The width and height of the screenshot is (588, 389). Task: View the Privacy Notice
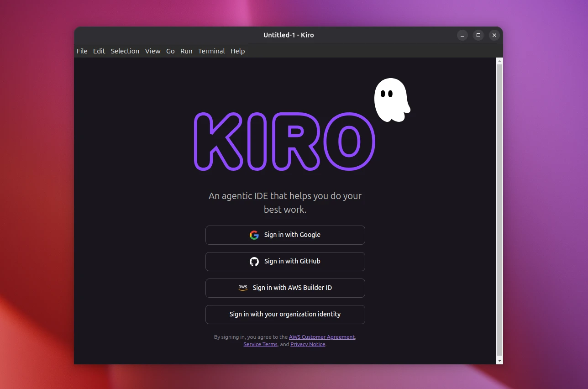pyautogui.click(x=307, y=344)
